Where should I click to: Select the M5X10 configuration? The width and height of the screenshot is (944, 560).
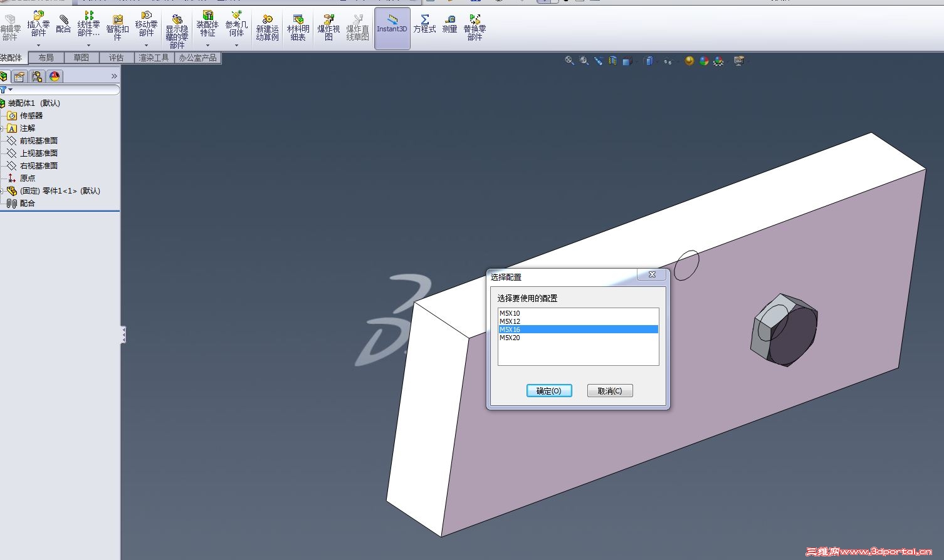pyautogui.click(x=578, y=313)
